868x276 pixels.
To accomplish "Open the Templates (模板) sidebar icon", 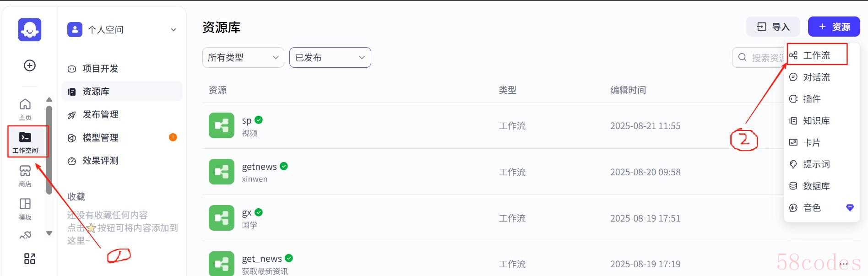I will pyautogui.click(x=25, y=209).
